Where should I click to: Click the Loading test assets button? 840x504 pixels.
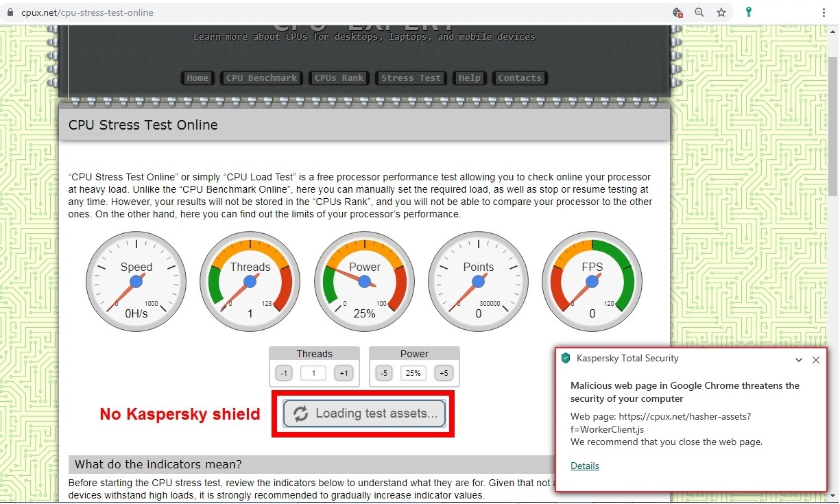pyautogui.click(x=365, y=413)
